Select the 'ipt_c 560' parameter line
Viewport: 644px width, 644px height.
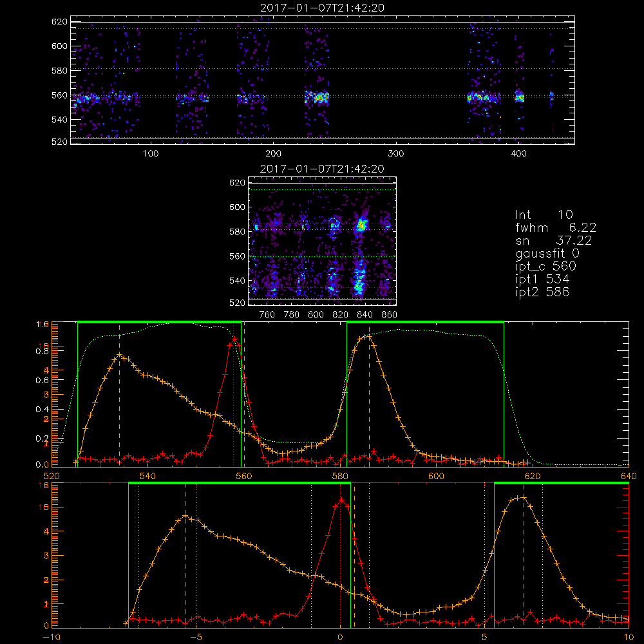pyautogui.click(x=546, y=267)
